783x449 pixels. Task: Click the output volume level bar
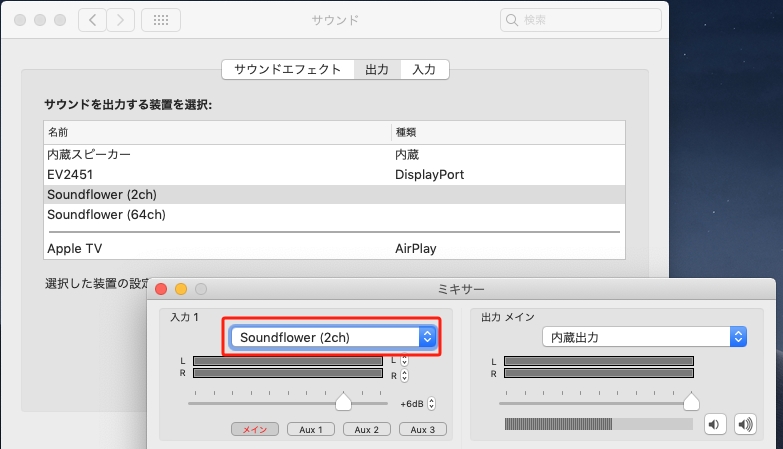[x=599, y=425]
